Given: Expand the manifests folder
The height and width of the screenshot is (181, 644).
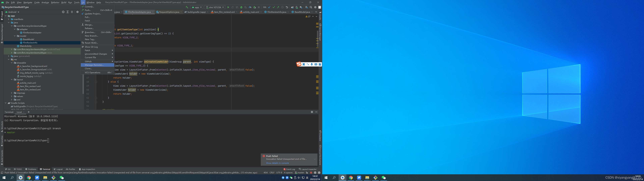Looking at the screenshot, I should point(9,19).
